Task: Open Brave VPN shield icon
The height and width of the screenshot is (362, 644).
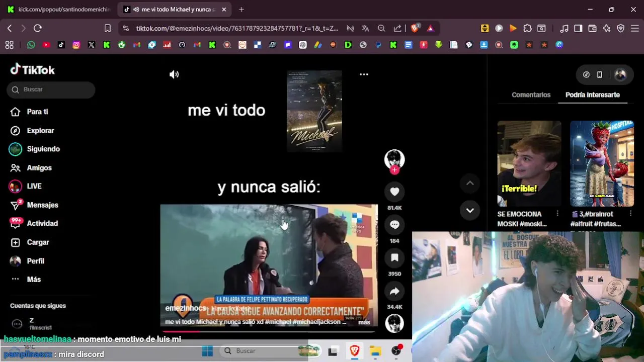Action: 620,28
